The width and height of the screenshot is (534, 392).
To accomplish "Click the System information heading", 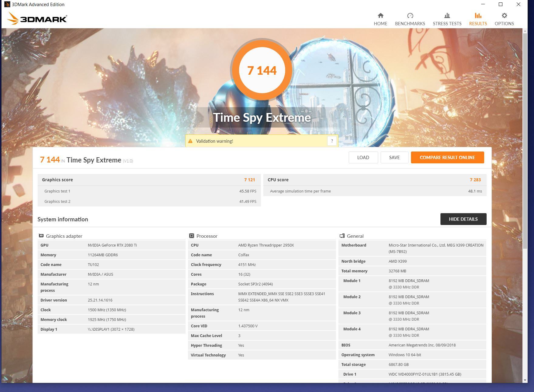I will pos(63,219).
